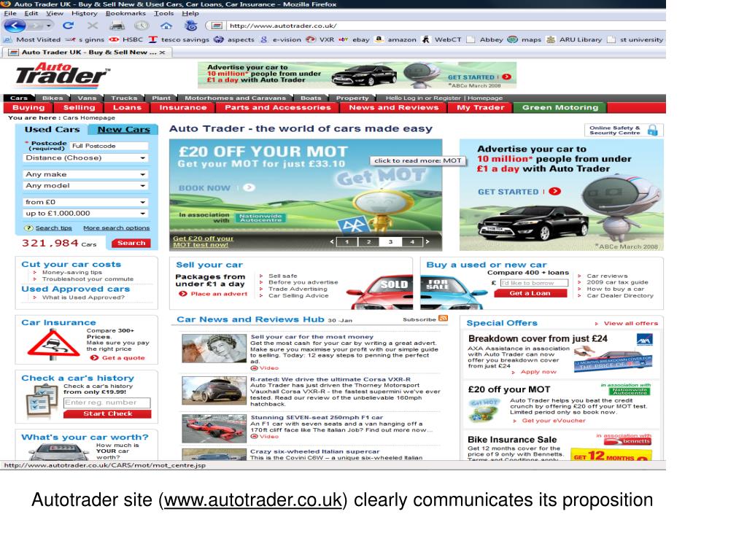Click the Enter reg. number field
Screen dimensions: 747x560
point(107,402)
